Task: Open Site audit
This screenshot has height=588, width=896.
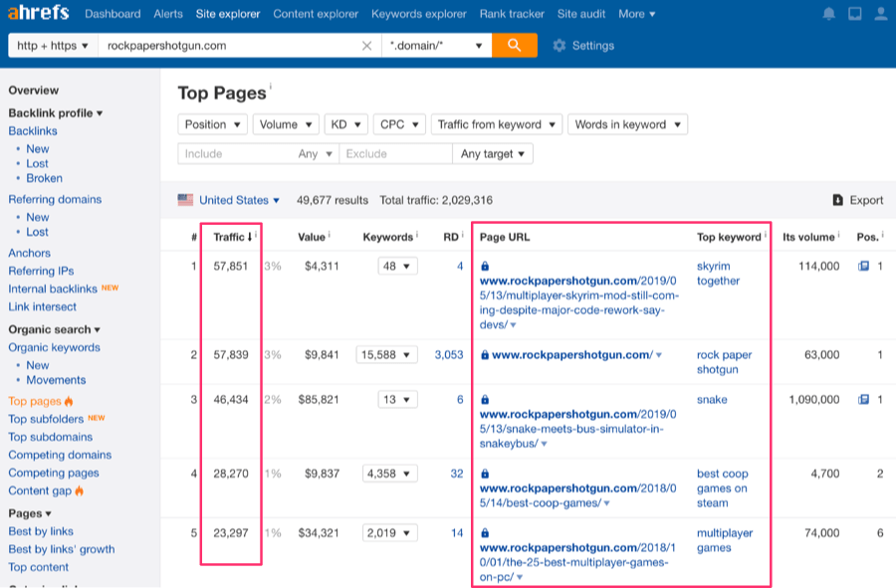Action: [581, 14]
